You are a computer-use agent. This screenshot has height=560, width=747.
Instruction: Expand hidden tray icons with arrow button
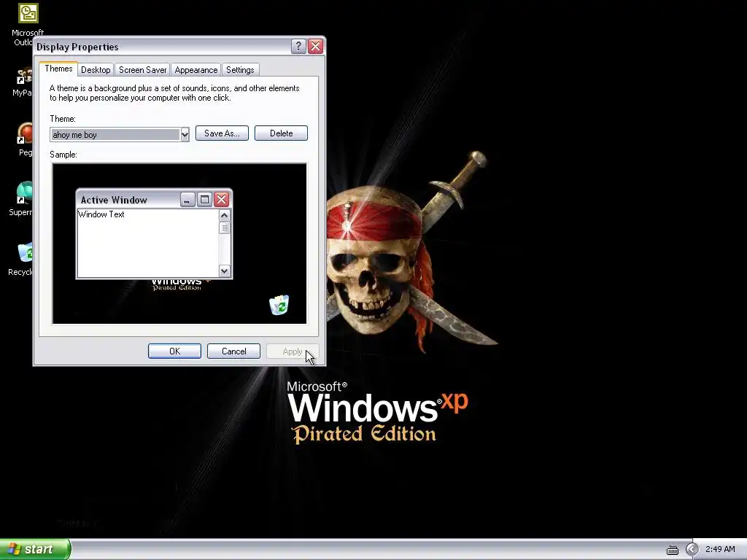click(x=692, y=550)
